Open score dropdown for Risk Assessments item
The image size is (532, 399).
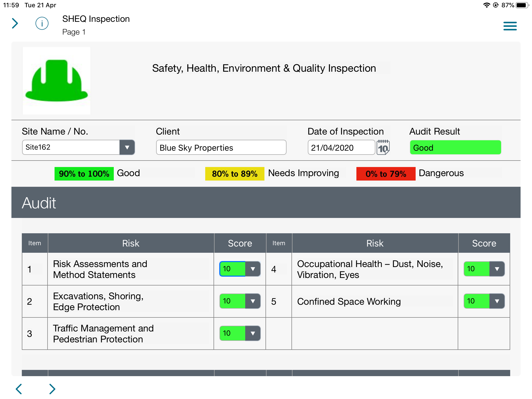click(252, 269)
